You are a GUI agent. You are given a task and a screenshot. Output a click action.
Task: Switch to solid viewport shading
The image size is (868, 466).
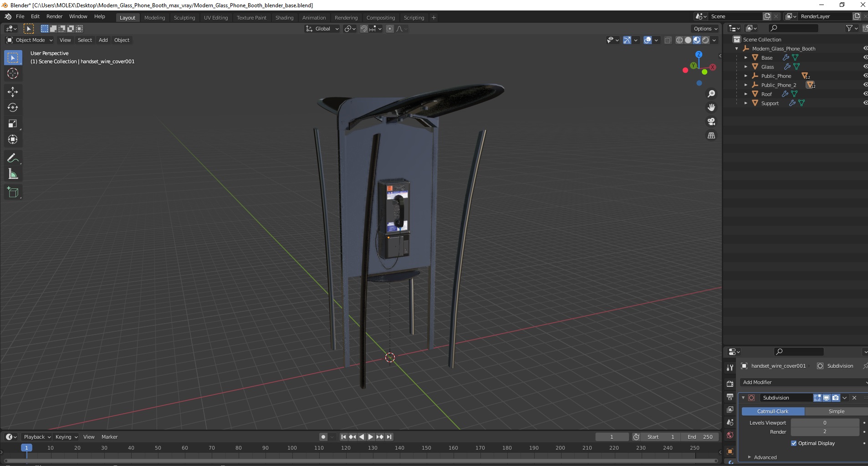point(688,40)
